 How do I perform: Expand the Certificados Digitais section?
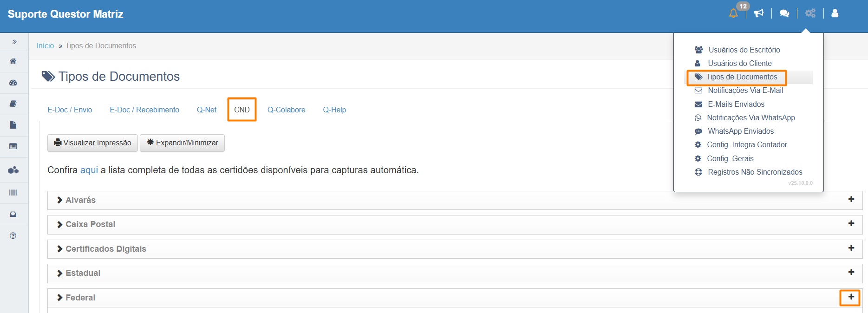105,249
